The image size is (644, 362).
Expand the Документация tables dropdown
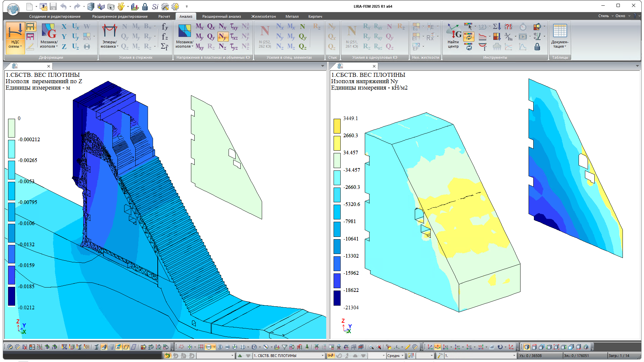(x=560, y=44)
